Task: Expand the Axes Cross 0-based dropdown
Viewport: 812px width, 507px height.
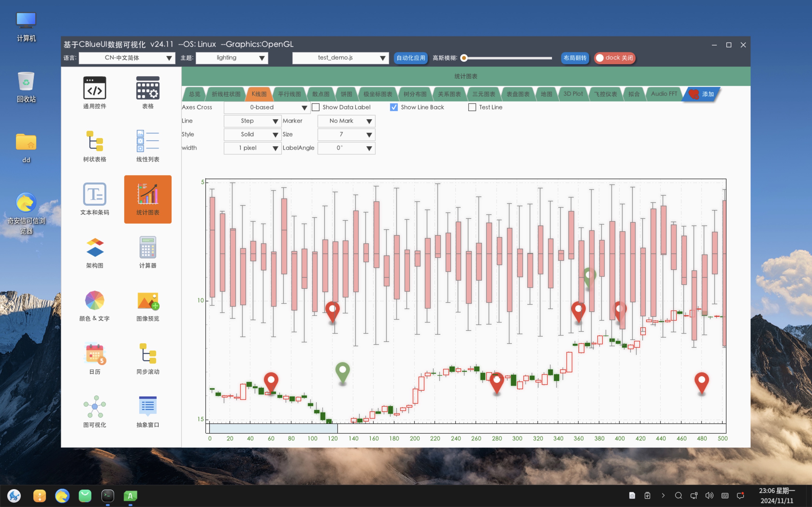Action: 267,107
